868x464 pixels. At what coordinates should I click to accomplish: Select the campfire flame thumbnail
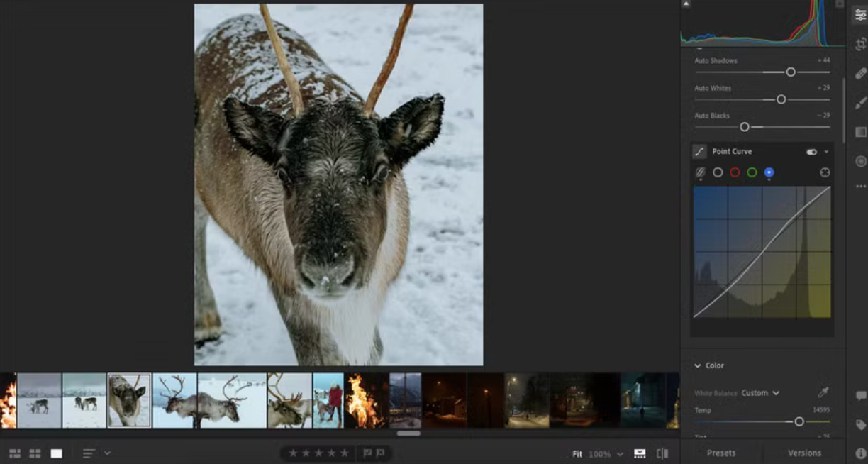click(365, 401)
